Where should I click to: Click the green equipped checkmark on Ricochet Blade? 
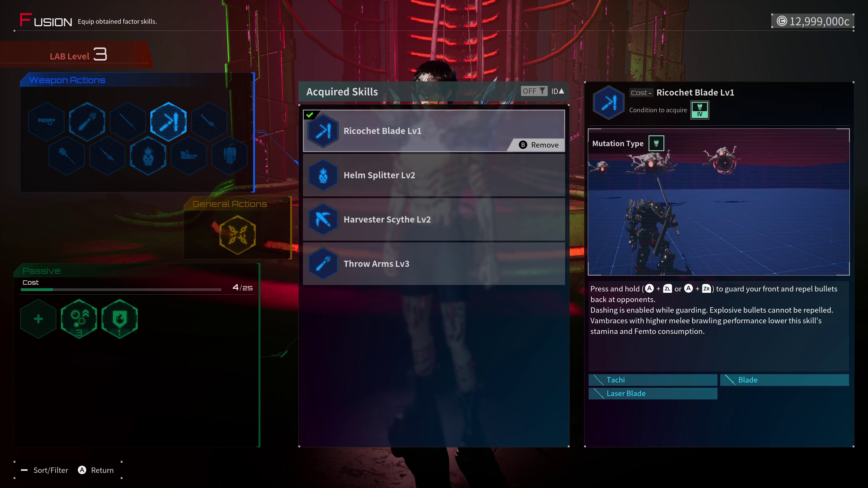pos(310,115)
